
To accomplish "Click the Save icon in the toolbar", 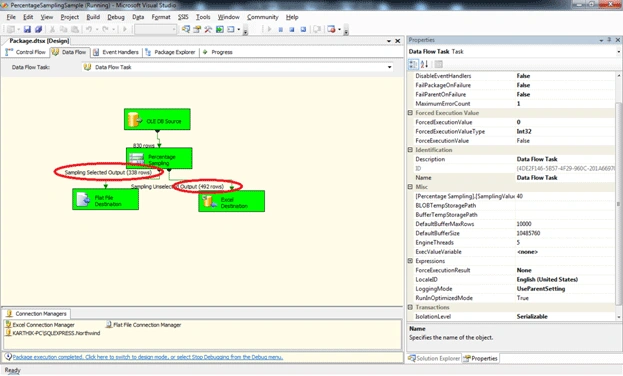I will (x=27, y=29).
